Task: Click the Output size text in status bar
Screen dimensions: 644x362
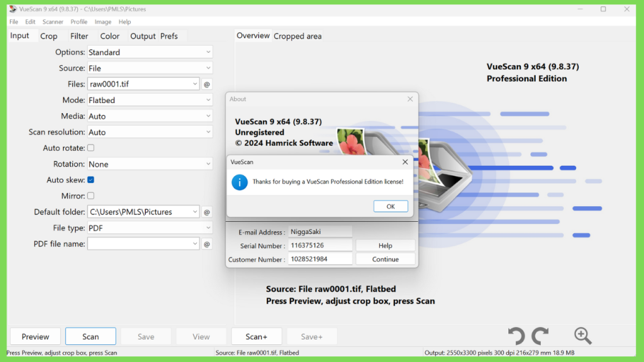Action: coord(499,353)
